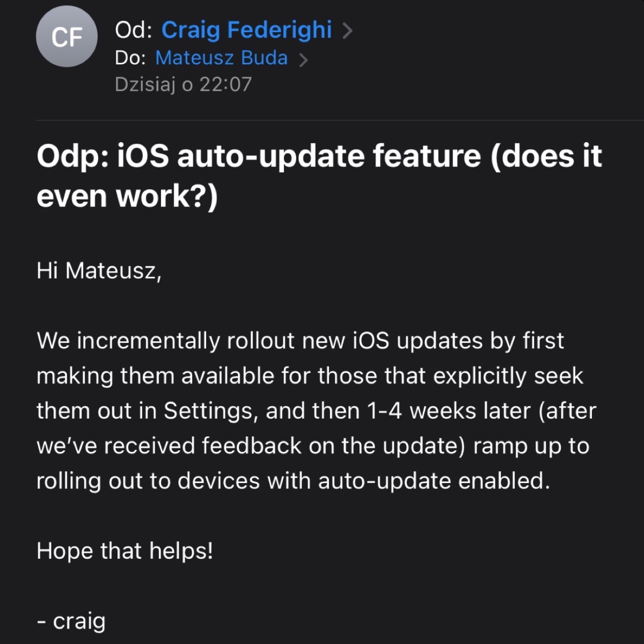The width and height of the screenshot is (644, 644).
Task: Select the greeting line Hi Mateusz
Action: [99, 269]
